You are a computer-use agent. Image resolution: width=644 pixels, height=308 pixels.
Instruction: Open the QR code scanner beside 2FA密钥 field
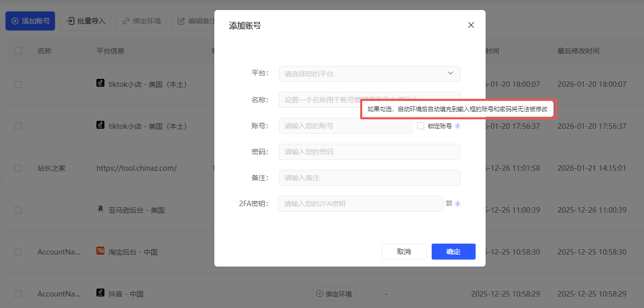click(x=449, y=203)
